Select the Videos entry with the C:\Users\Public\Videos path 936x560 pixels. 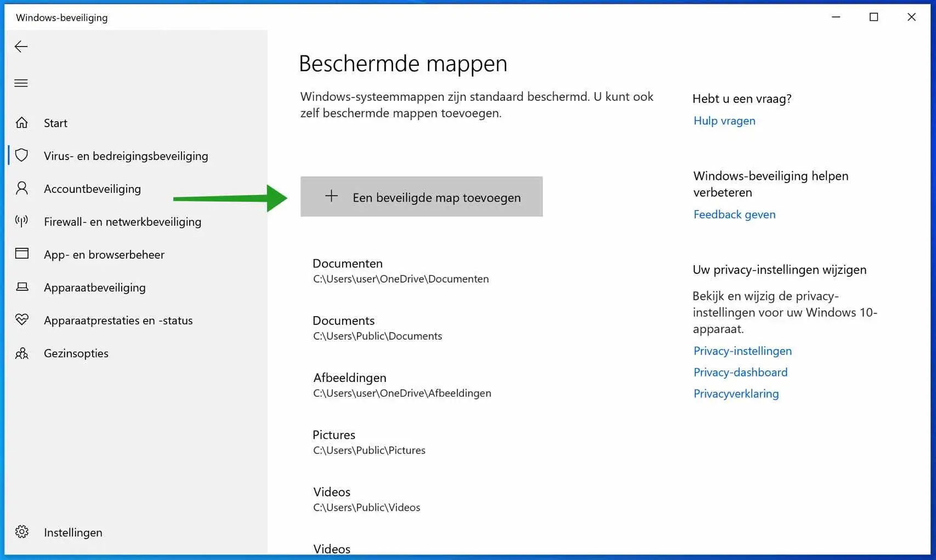[x=367, y=499]
